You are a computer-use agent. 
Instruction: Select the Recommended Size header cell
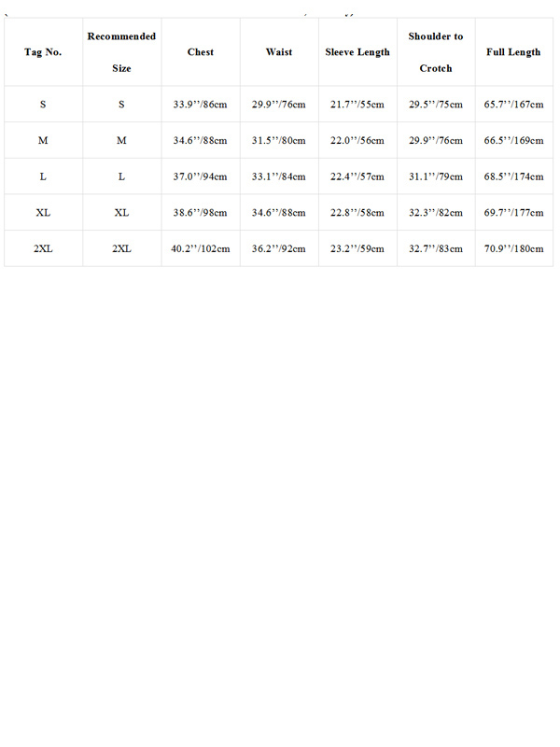coord(122,52)
